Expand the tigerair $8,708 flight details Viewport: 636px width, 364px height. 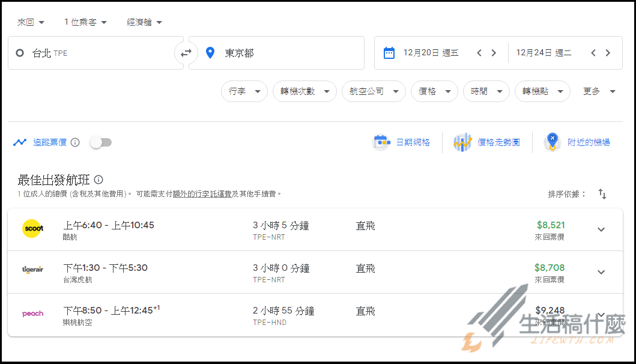(601, 272)
